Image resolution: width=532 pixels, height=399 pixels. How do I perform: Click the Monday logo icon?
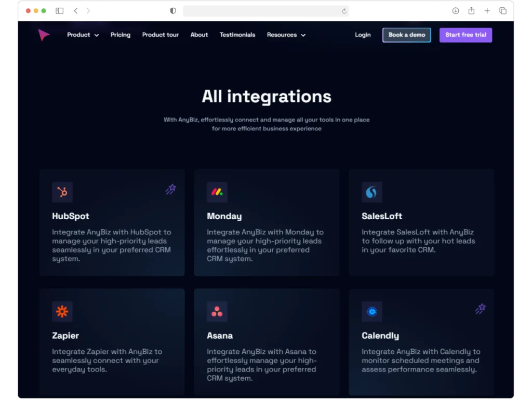[217, 192]
